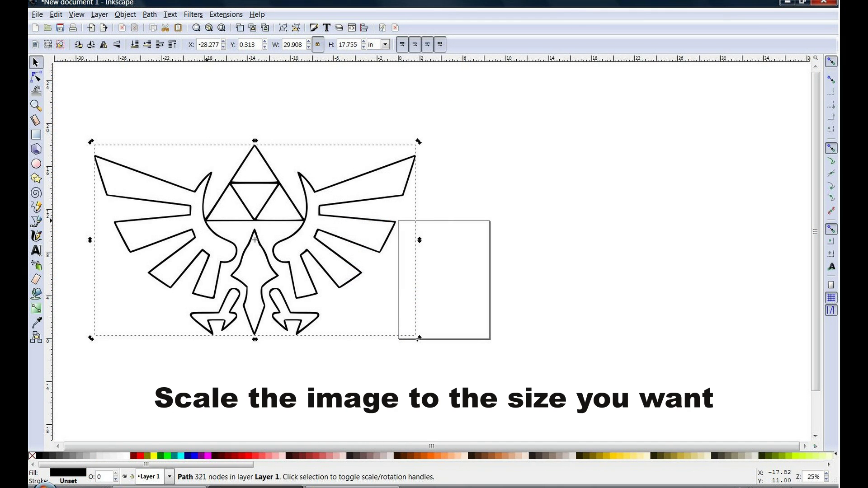This screenshot has height=488, width=868.
Task: Increase the X position spinner
Action: [223, 42]
